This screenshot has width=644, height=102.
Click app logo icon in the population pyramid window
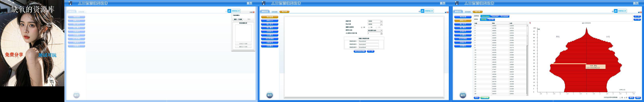pyautogui.click(x=457, y=3)
